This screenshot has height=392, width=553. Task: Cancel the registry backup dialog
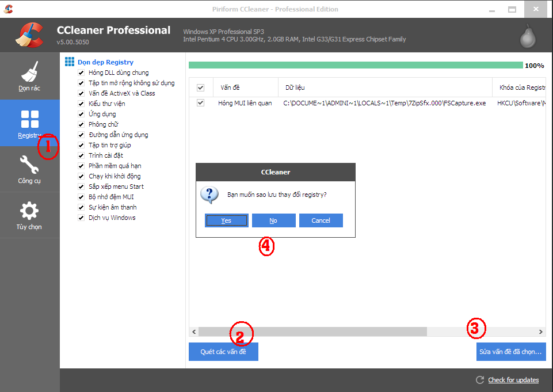[x=321, y=220]
